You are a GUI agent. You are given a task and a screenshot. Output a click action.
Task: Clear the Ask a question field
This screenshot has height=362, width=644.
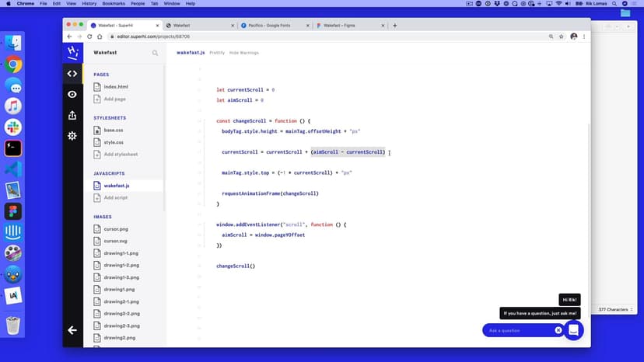point(558,330)
